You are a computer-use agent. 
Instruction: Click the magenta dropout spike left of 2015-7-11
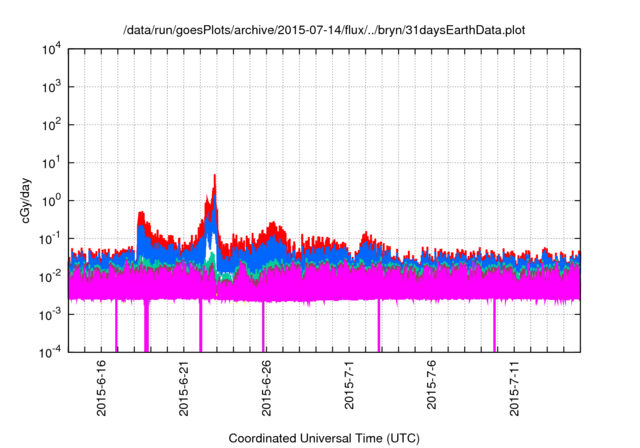click(494, 325)
